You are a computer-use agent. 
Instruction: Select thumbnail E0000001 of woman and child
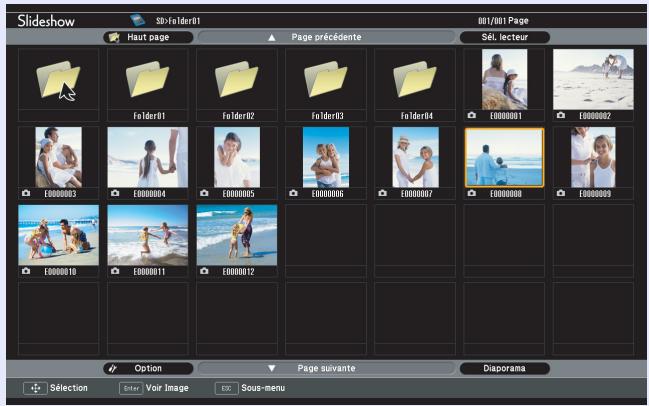click(x=505, y=79)
